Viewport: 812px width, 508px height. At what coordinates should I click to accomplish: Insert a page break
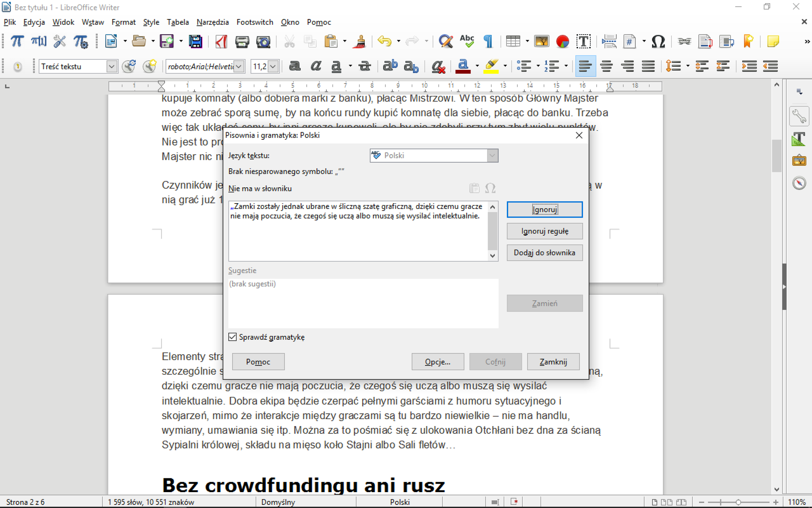(609, 41)
